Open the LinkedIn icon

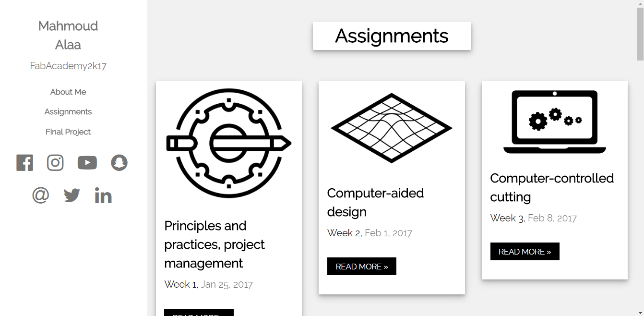103,195
